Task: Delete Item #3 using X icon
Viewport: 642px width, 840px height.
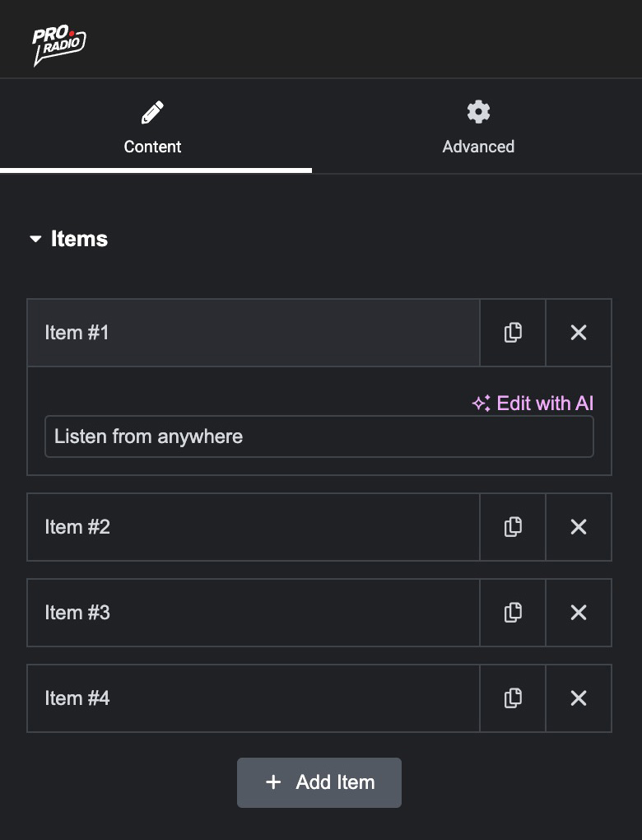Action: (579, 613)
